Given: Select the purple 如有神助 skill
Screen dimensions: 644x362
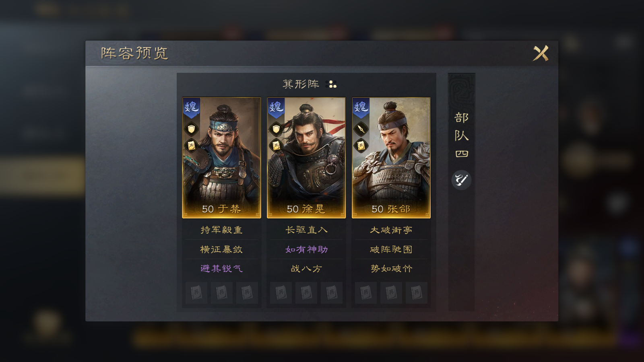Looking at the screenshot, I should 306,249.
